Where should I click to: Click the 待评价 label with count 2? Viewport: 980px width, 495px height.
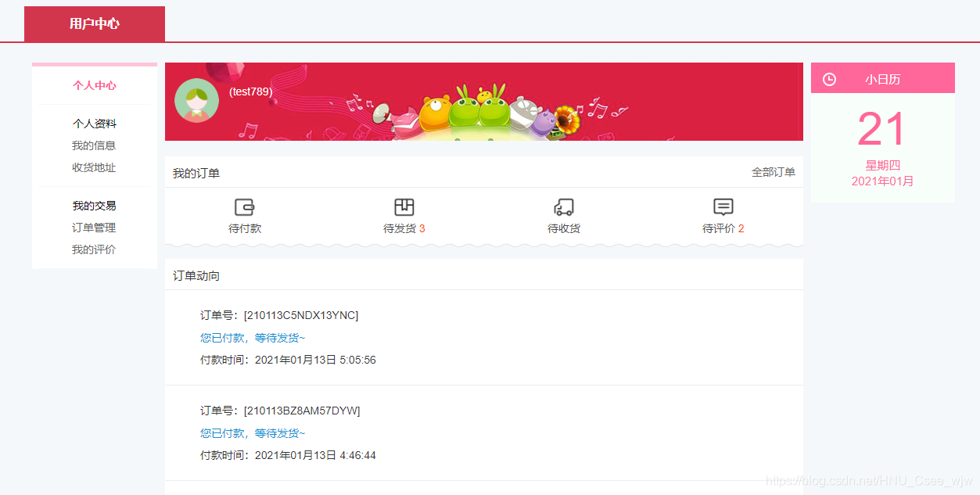click(723, 228)
